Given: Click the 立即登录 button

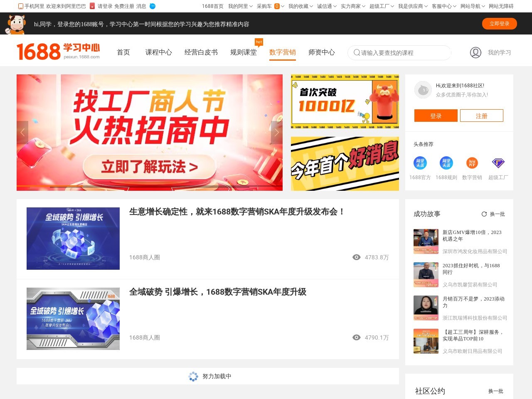Looking at the screenshot, I should (x=500, y=24).
